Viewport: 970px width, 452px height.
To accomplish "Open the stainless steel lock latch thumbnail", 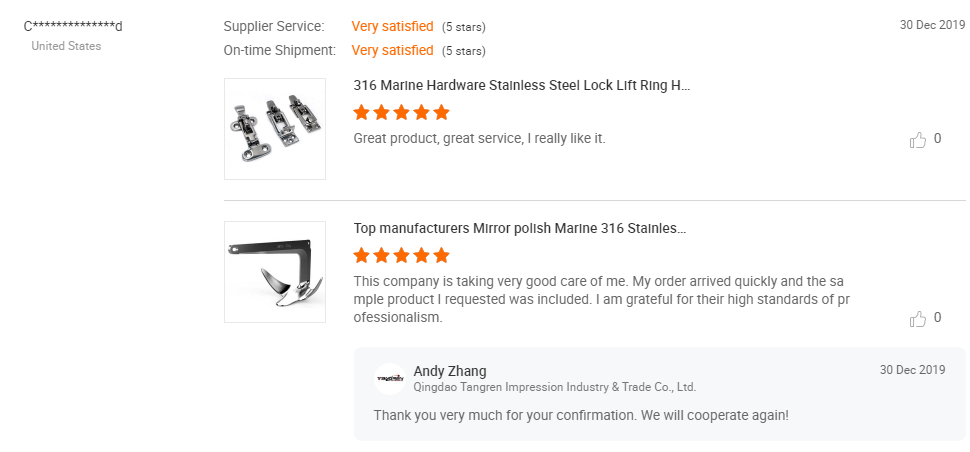I will coord(275,129).
